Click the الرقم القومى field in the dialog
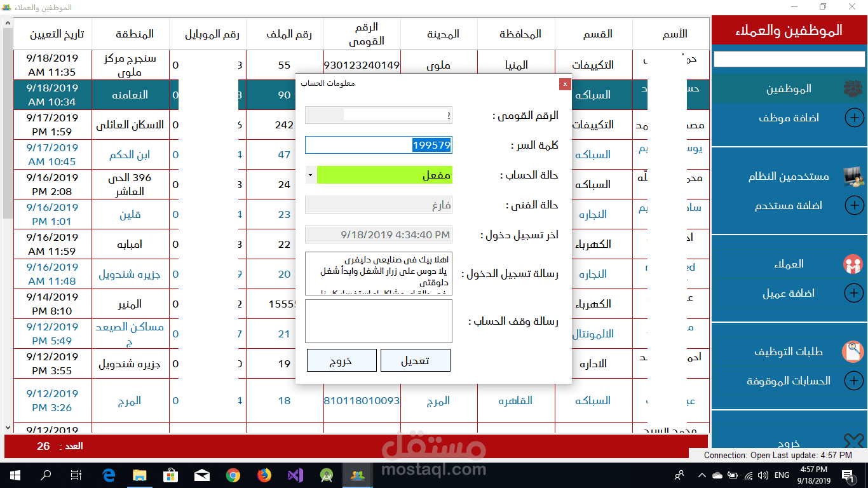 coord(379,115)
